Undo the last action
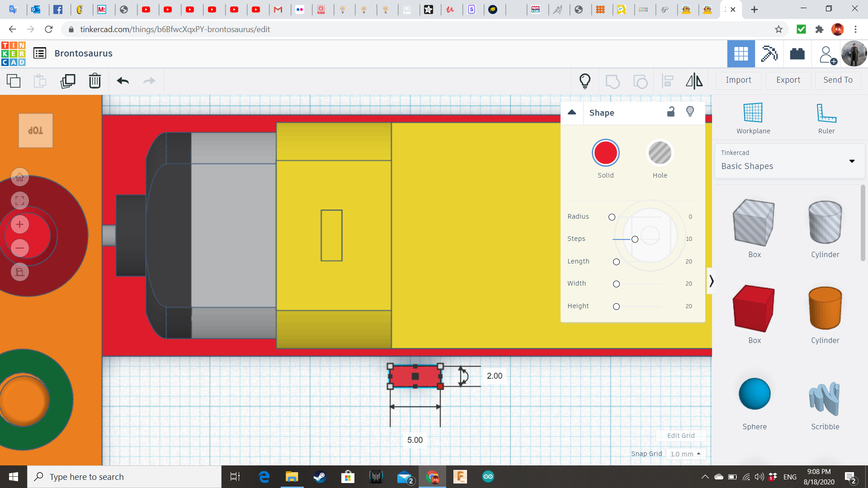Viewport: 868px width, 488px height. [x=123, y=81]
